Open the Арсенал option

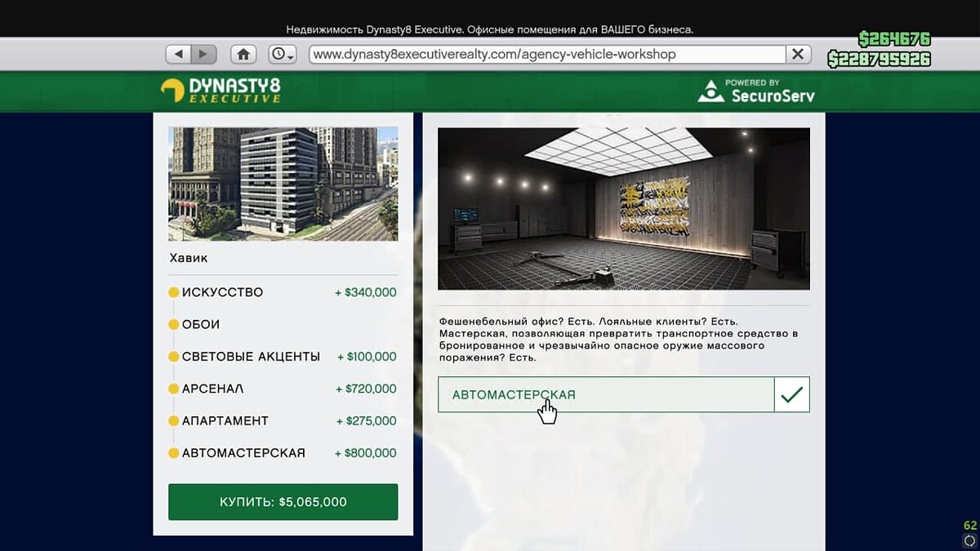[x=212, y=389]
